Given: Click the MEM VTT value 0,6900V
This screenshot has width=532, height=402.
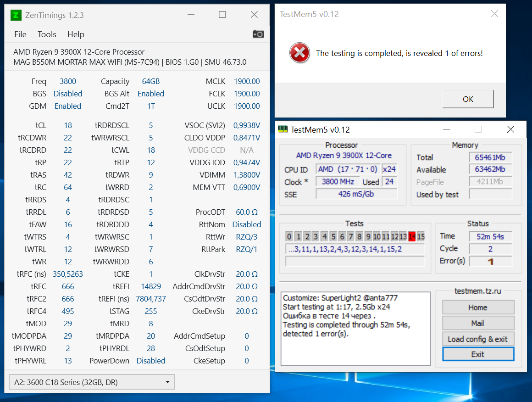Looking at the screenshot, I should coord(247,187).
